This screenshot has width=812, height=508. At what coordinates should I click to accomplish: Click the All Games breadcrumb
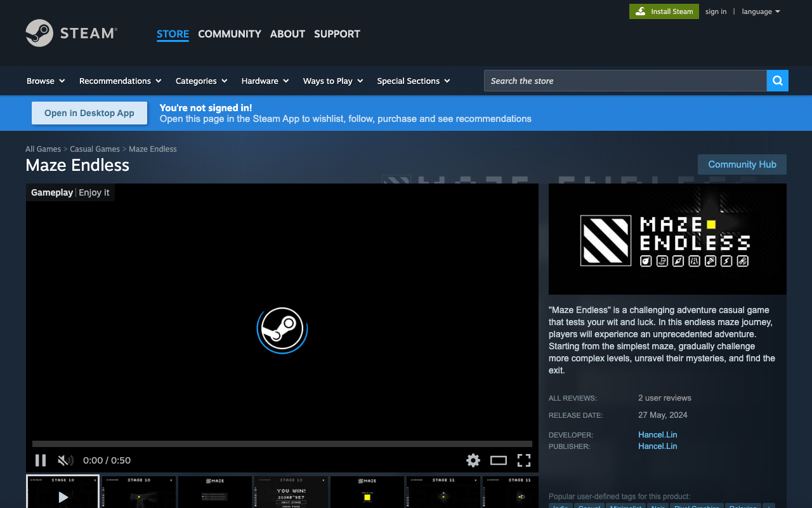(43, 149)
